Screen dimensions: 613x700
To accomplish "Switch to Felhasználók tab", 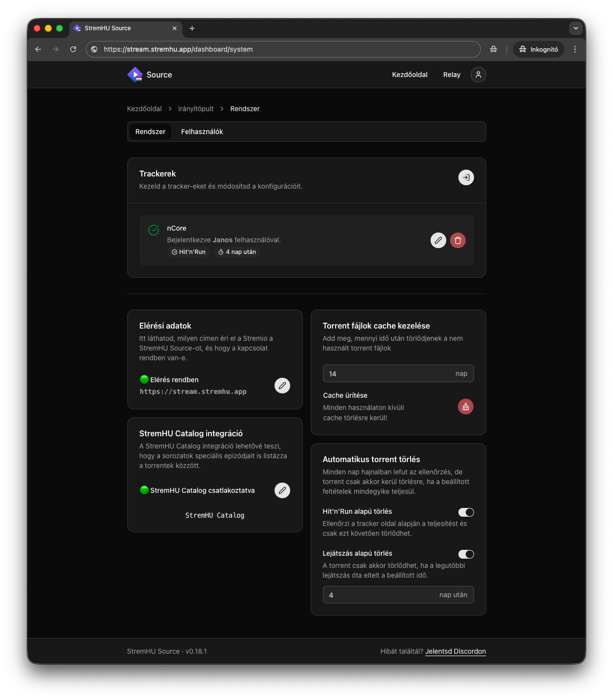I will pyautogui.click(x=202, y=132).
